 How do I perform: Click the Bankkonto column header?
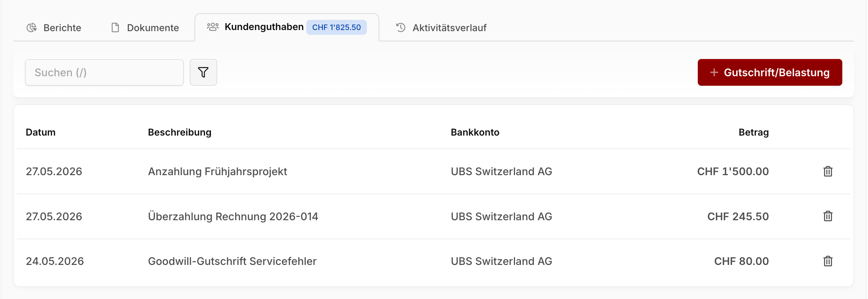click(475, 132)
